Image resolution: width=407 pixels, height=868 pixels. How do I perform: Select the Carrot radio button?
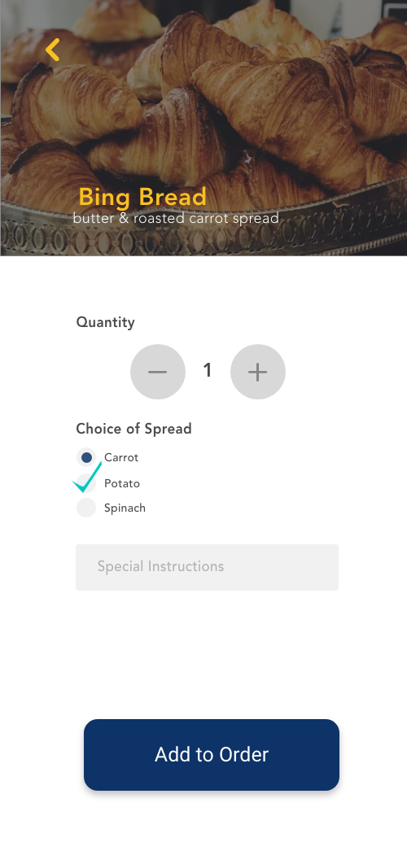(86, 457)
